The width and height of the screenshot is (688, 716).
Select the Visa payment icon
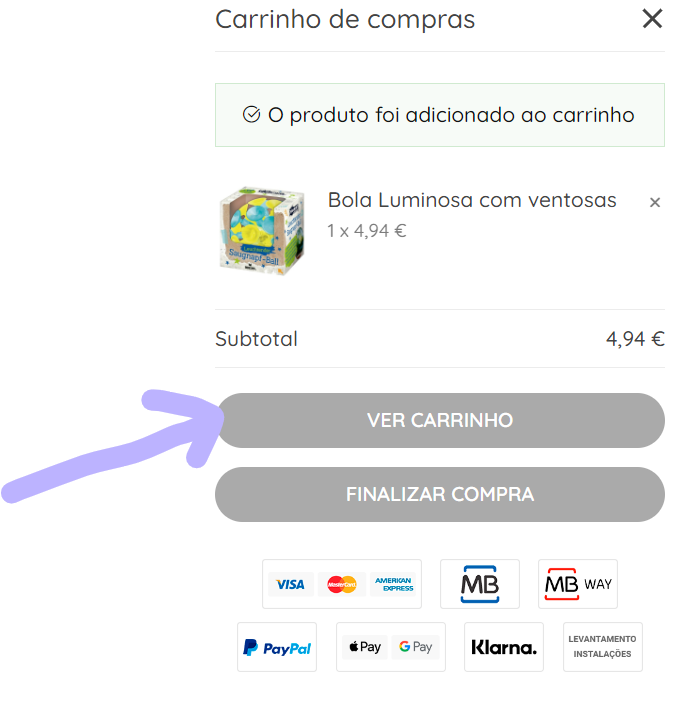(x=290, y=584)
